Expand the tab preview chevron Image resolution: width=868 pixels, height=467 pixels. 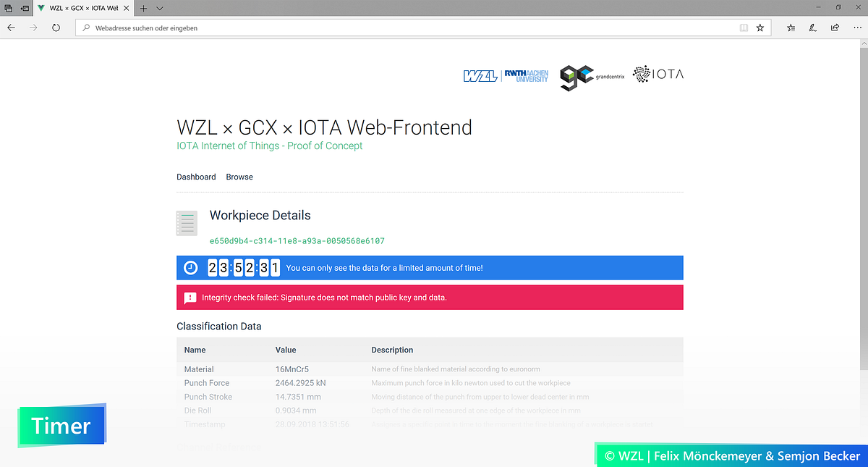tap(160, 8)
